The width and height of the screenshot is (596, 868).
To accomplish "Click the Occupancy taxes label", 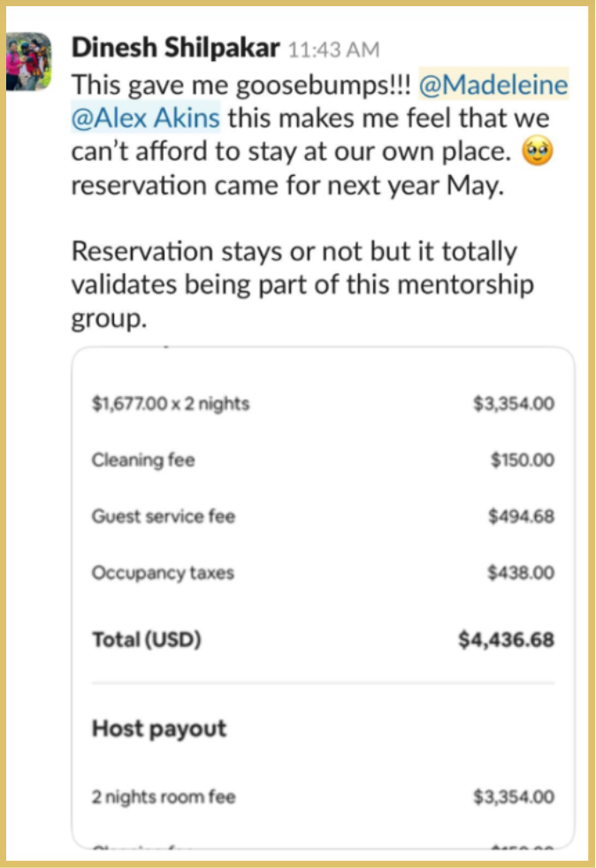I will click(x=163, y=573).
